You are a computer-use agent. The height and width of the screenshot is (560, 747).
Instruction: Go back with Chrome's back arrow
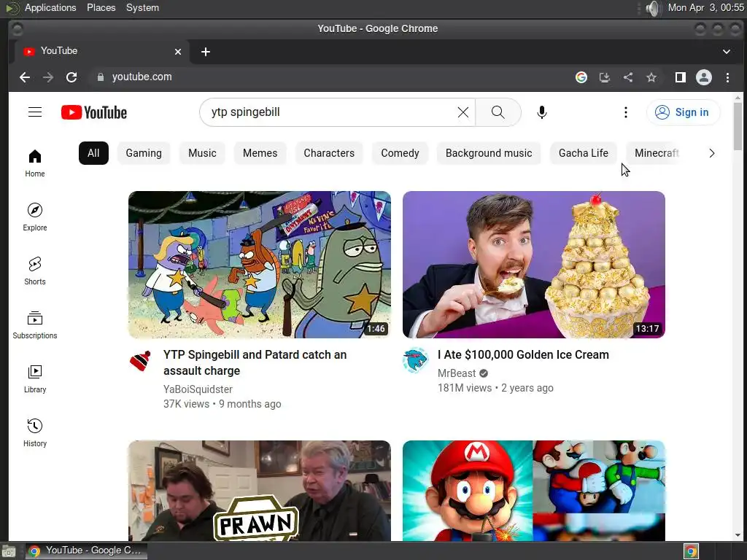(25, 77)
